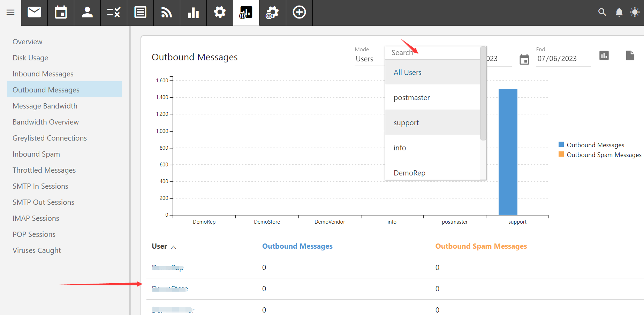Sort the table by Outbound Spam Messages
The image size is (644, 315).
coord(481,246)
